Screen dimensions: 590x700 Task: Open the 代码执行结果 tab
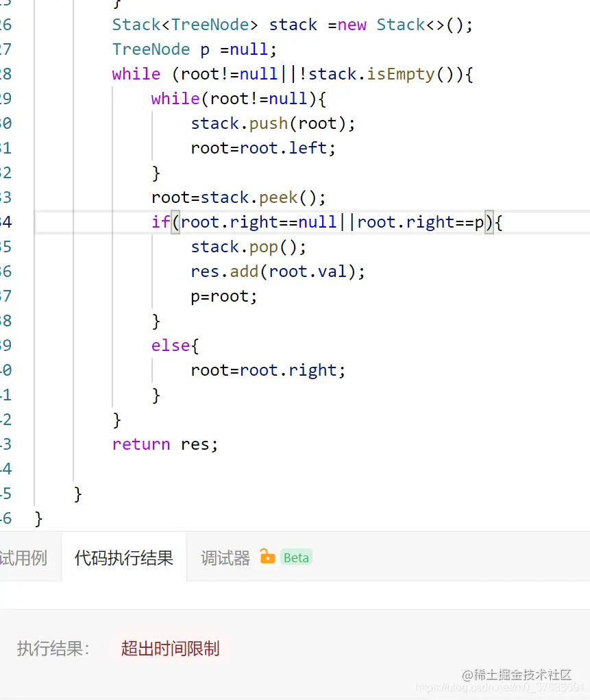pos(123,557)
